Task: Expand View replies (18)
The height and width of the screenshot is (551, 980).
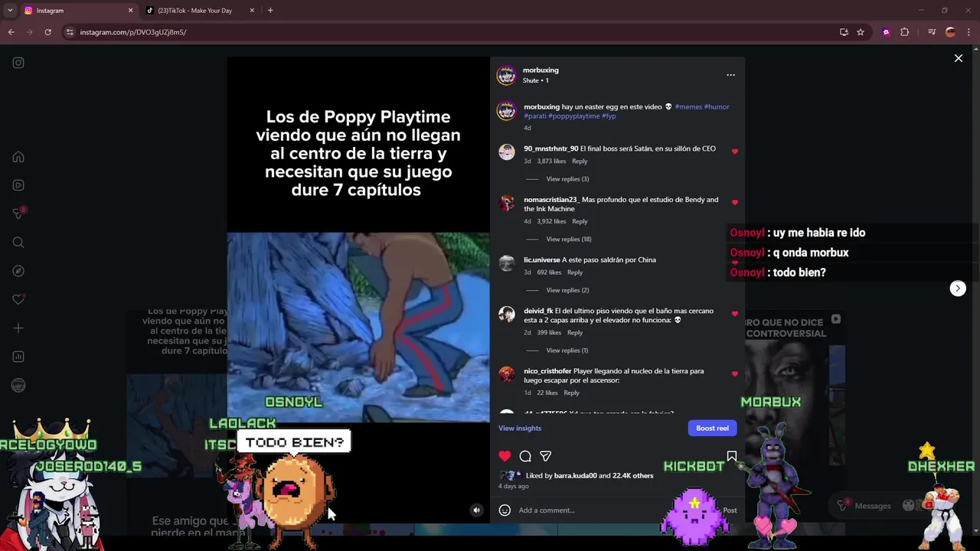Action: pyautogui.click(x=569, y=240)
